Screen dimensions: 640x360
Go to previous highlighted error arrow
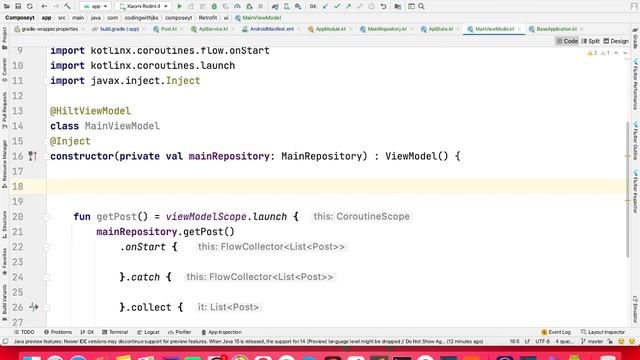tap(616, 53)
